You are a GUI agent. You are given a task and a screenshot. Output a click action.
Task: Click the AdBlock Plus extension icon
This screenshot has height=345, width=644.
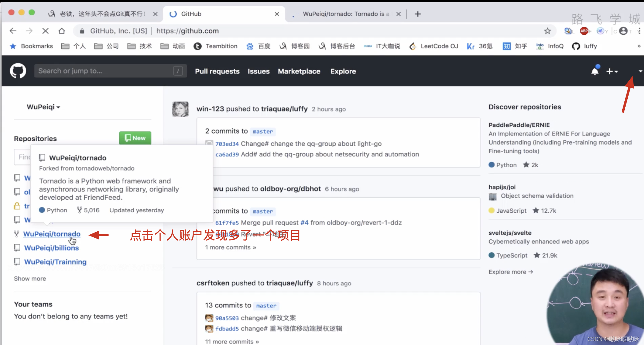coord(584,31)
